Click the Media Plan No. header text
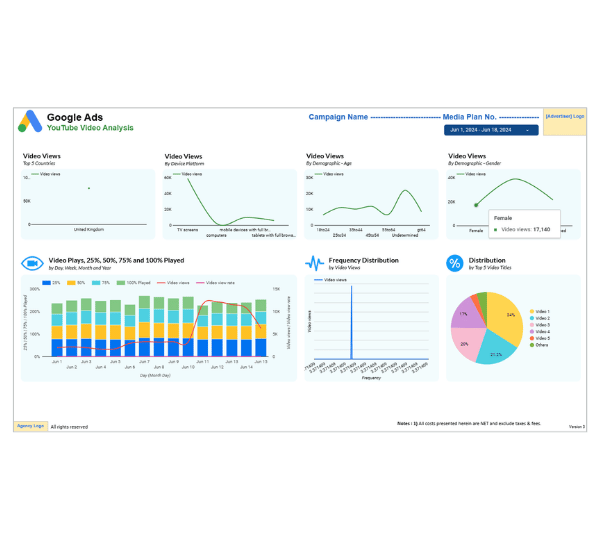This screenshot has width=600, height=540. (x=470, y=117)
